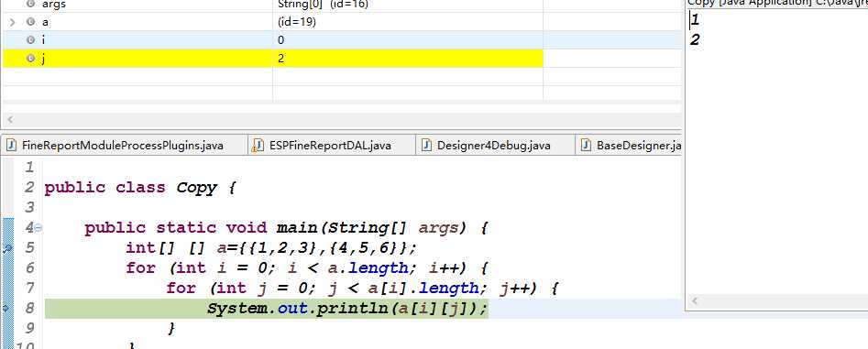This screenshot has height=349, width=868.
Task: Click the outer for loop on line 6
Action: [307, 268]
